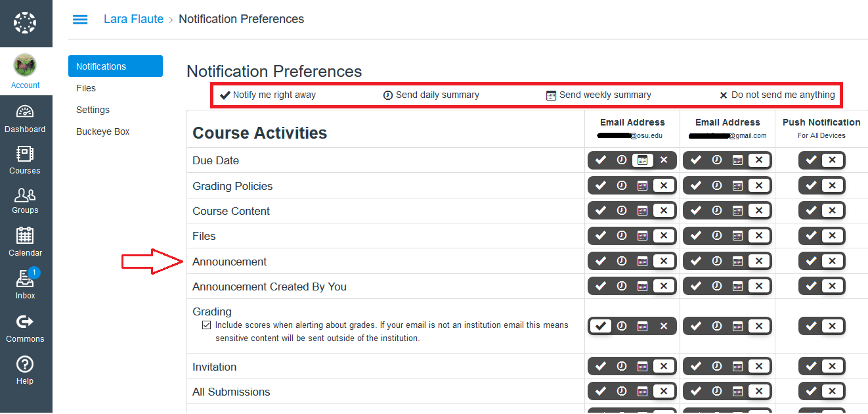Set Files gmail weekly summary option

click(x=737, y=236)
